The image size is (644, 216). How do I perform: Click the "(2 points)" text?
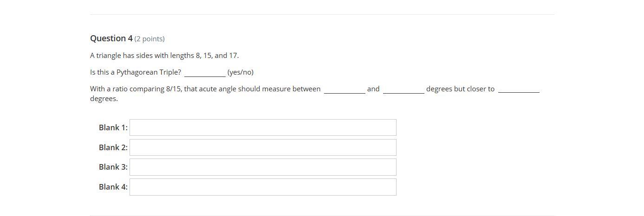coord(150,39)
